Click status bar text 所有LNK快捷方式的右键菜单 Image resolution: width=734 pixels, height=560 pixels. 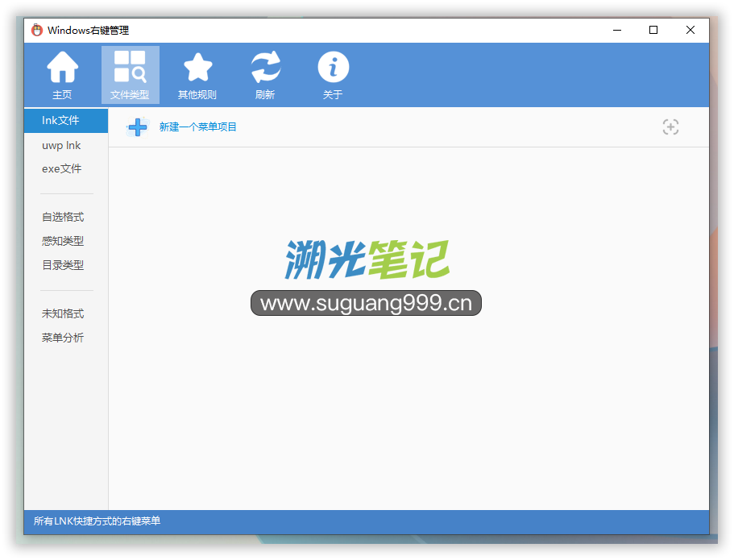(97, 521)
